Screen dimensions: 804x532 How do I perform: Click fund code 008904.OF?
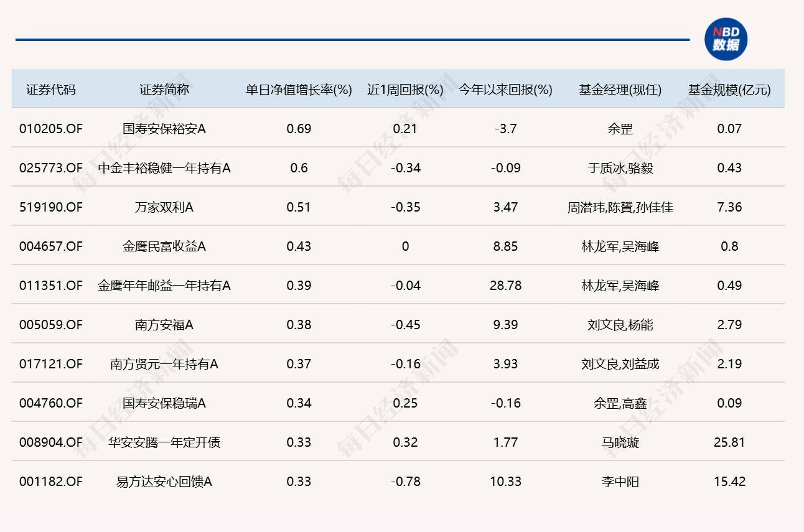(x=51, y=442)
